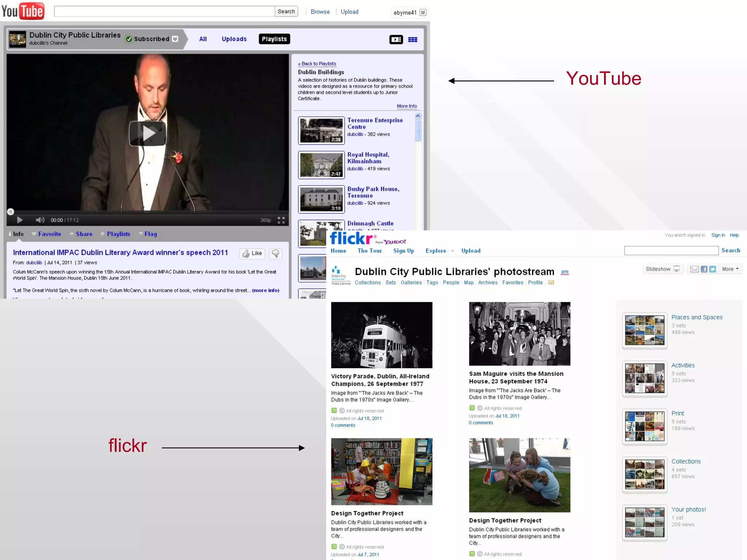
Task: Share photostream on Facebook icon
Action: (704, 269)
